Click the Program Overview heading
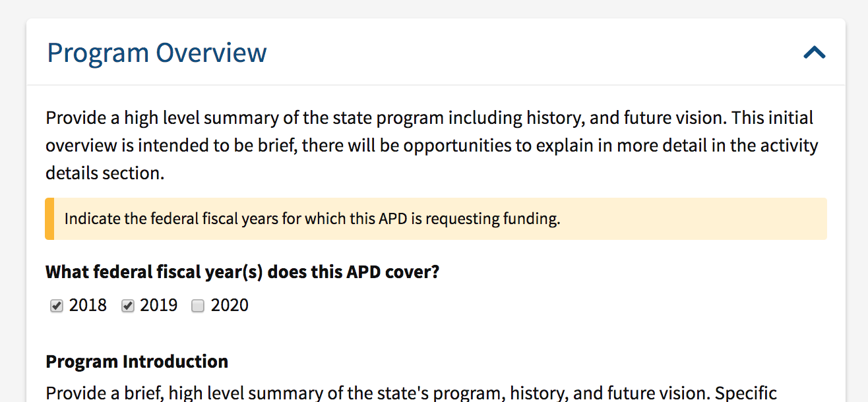Screen dimensions: 868x402 [156, 52]
